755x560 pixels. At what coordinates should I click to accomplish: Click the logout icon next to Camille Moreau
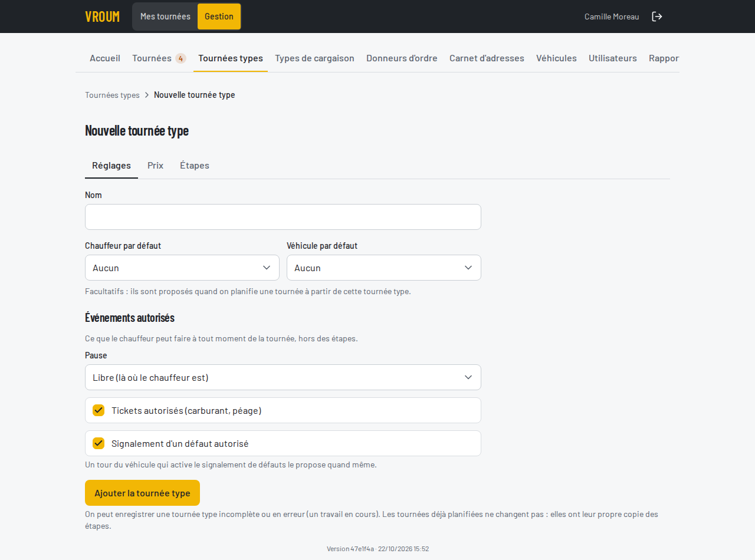coord(657,17)
